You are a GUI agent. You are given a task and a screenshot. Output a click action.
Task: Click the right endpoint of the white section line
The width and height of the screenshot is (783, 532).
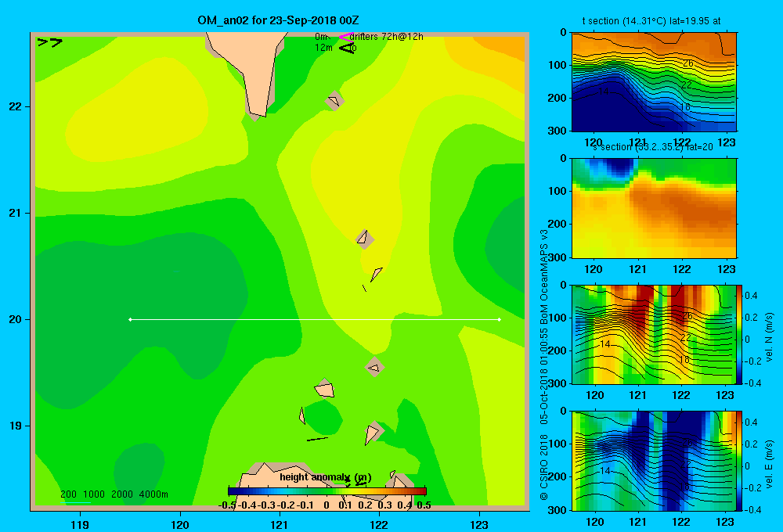pyautogui.click(x=500, y=319)
